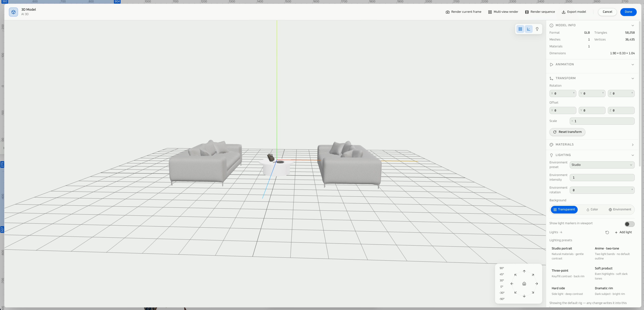Rotate view to upper-right diagonal arrow

[533, 275]
